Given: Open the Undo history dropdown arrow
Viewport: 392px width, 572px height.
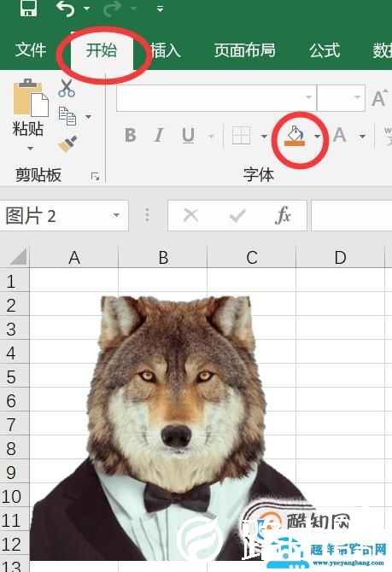Looking at the screenshot, I should pos(86,8).
